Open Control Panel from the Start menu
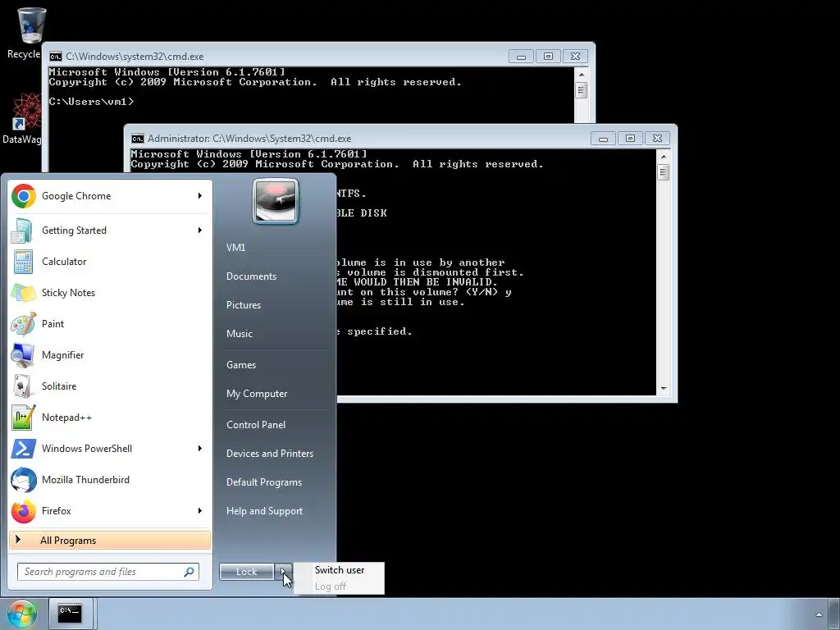 point(256,425)
